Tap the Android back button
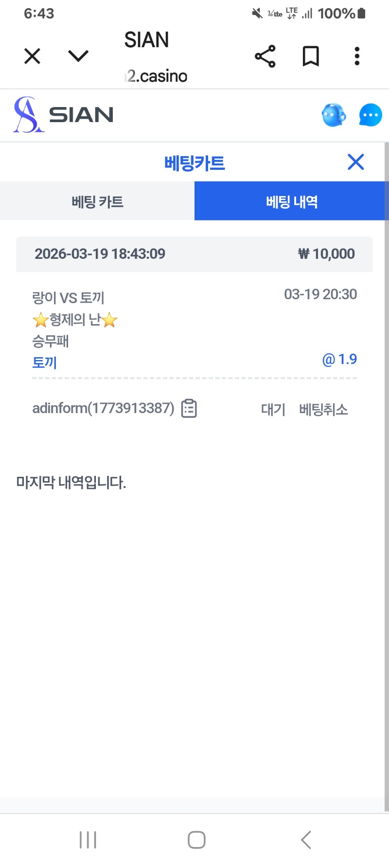Viewport: 389px width, 868px height. (305, 840)
